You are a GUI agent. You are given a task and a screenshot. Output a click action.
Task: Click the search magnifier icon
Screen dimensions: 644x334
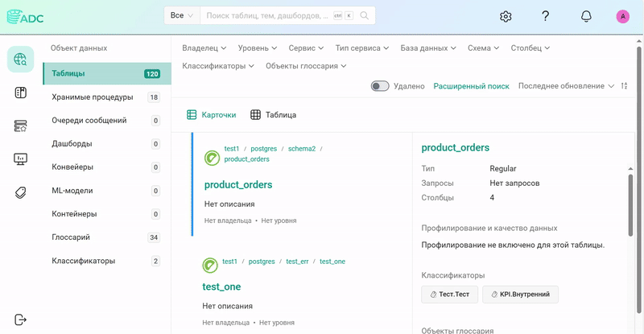tap(364, 15)
